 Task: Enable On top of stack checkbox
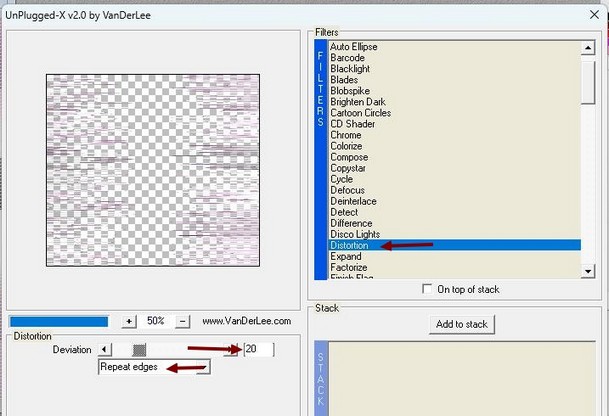coord(427,289)
